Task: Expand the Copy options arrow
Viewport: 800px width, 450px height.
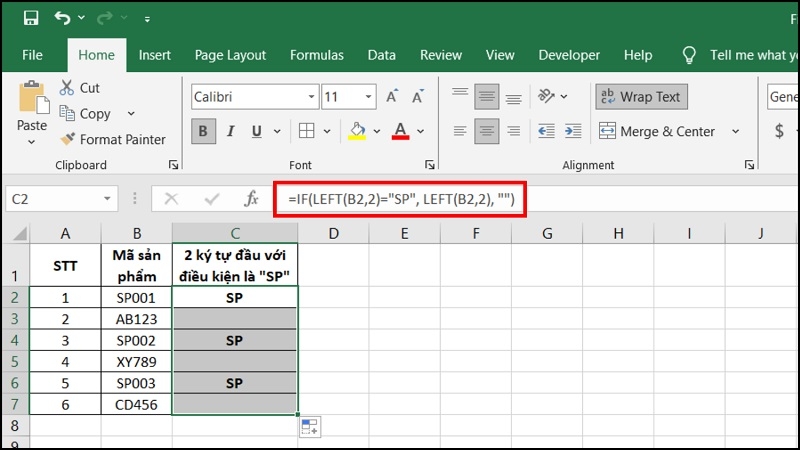Action: tap(131, 113)
